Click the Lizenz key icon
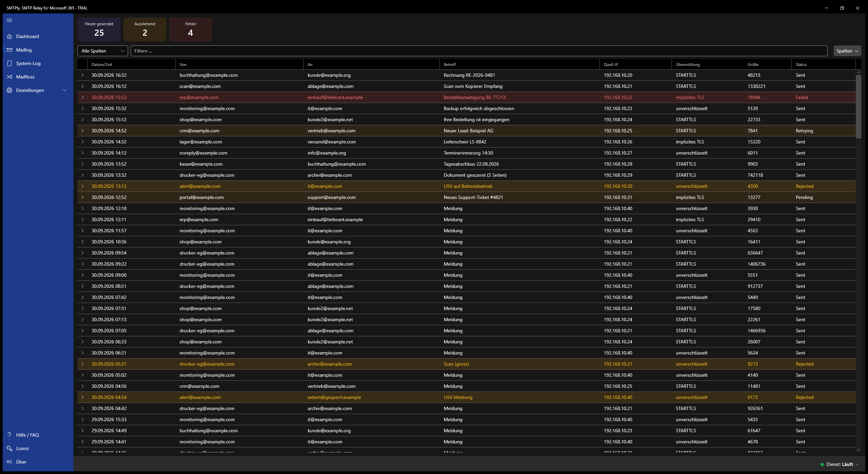This screenshot has height=474, width=868. coord(9,448)
